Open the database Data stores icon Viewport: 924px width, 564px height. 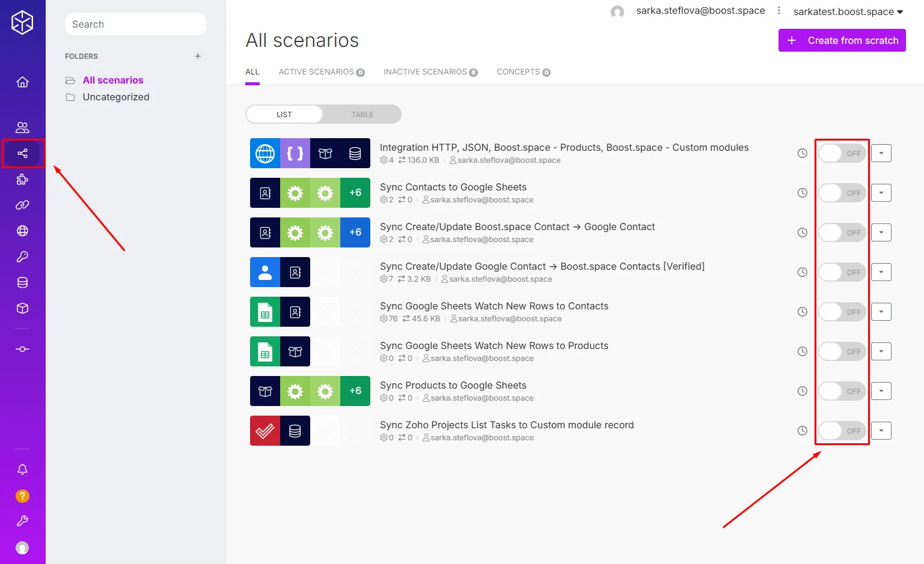(22, 282)
